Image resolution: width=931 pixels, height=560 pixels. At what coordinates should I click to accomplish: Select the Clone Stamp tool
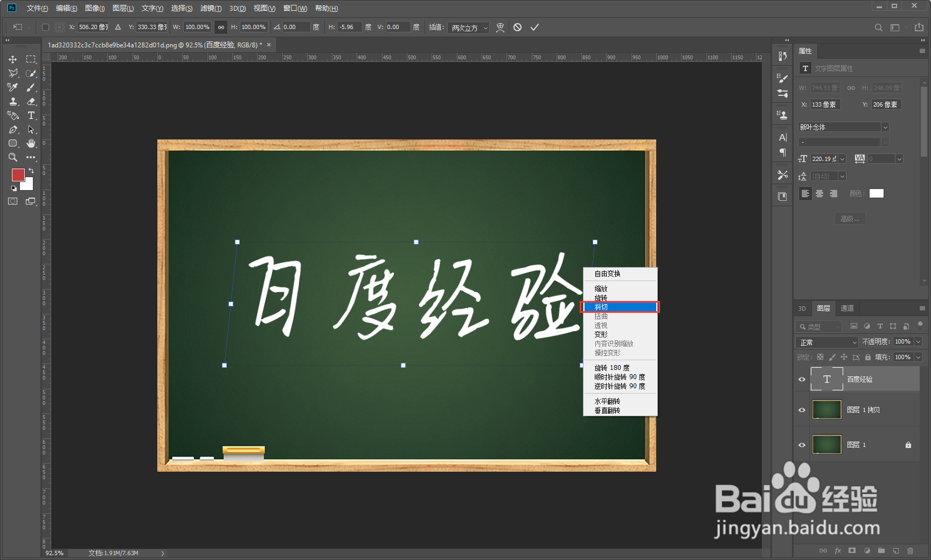click(12, 101)
